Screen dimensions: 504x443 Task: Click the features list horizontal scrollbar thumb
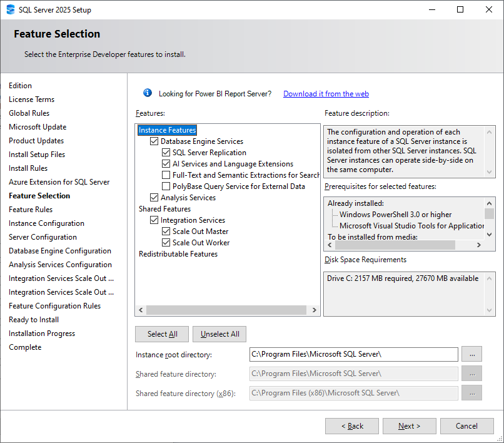(x=226, y=310)
